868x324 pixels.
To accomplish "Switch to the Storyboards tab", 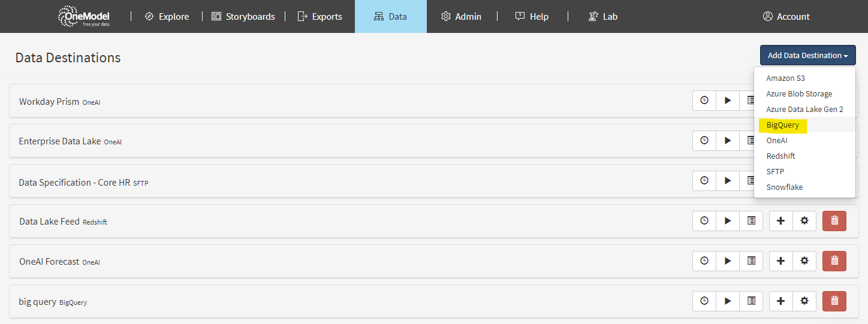I will pyautogui.click(x=243, y=16).
